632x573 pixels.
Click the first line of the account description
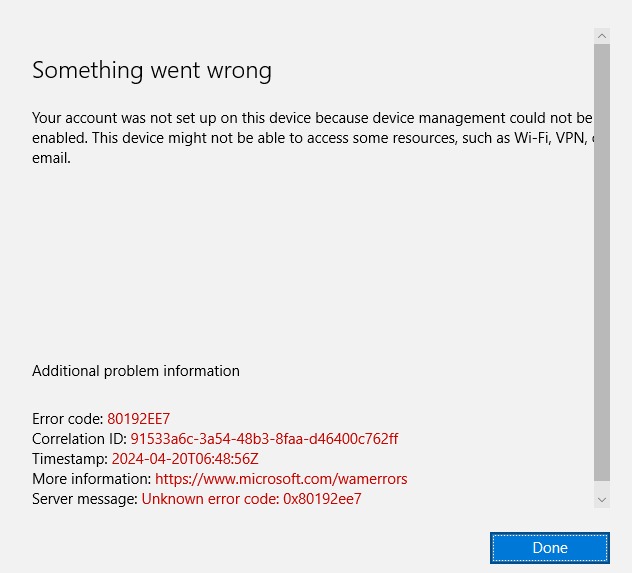coord(312,118)
